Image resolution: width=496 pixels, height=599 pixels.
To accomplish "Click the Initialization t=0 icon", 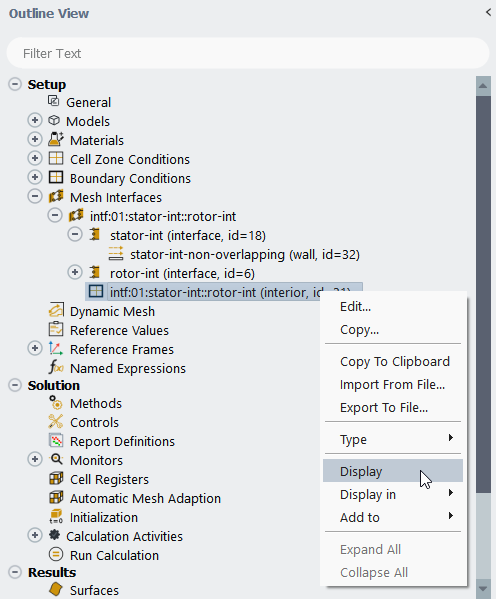I will pyautogui.click(x=56, y=516).
